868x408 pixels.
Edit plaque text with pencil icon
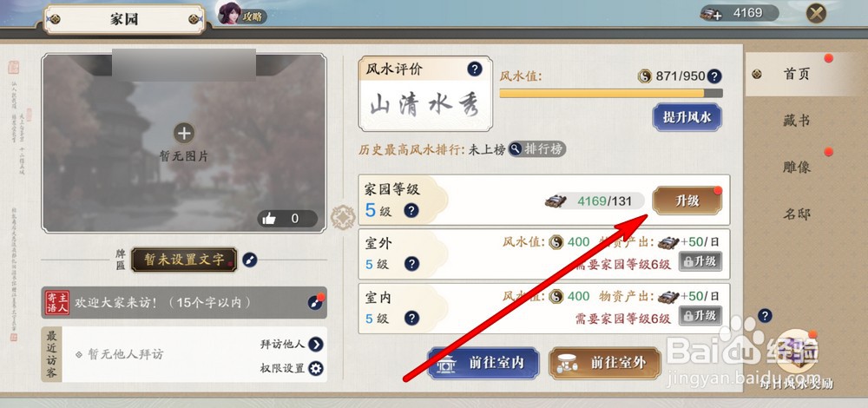250,259
